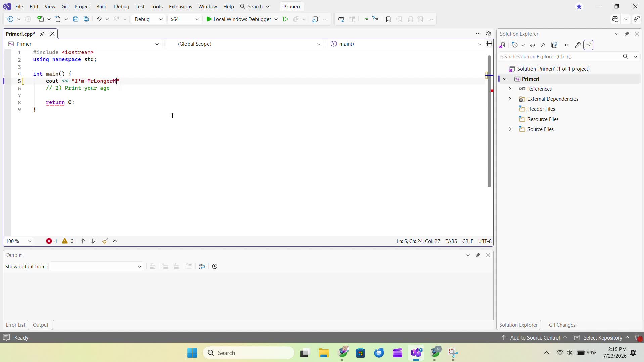
Task: Toggle a bookmark on current line
Action: click(388, 19)
